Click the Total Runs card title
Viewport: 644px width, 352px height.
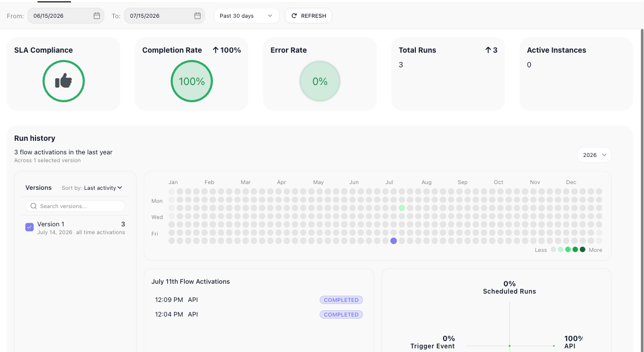click(x=418, y=50)
